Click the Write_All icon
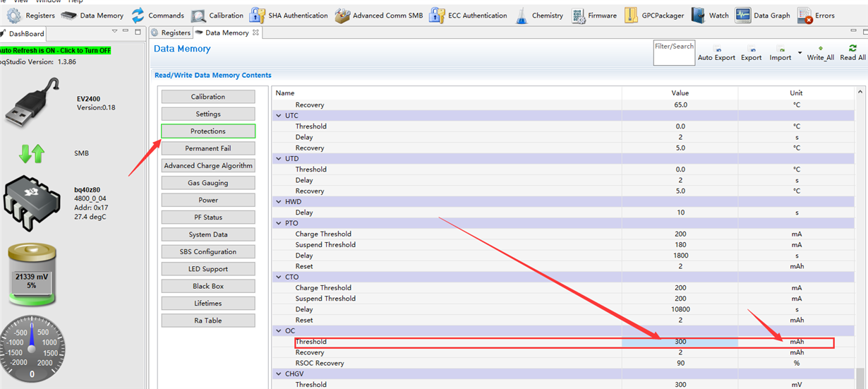The height and width of the screenshot is (389, 868). coord(821,49)
